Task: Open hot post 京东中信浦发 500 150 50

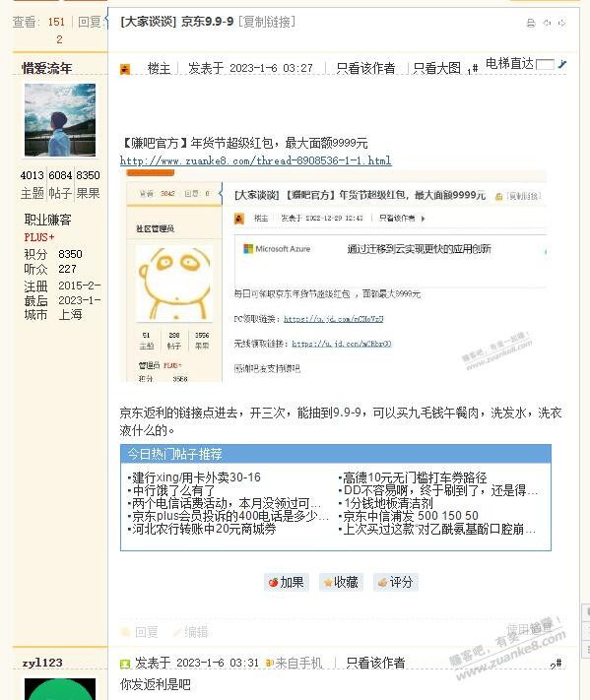Action: (x=410, y=516)
